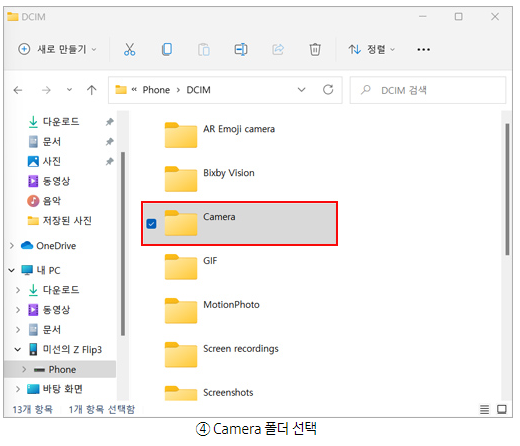Switch to large icons view button
This screenshot has height=446, width=520.
coord(502,409)
